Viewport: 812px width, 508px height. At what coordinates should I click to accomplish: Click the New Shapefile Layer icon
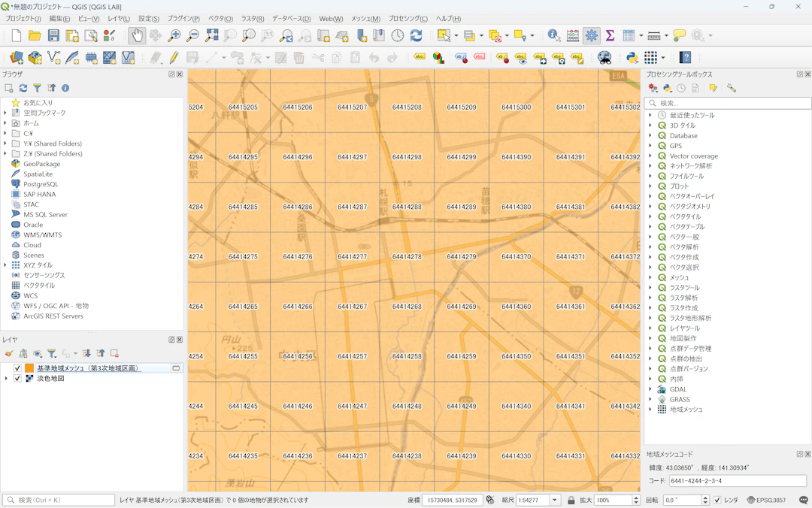click(x=53, y=57)
